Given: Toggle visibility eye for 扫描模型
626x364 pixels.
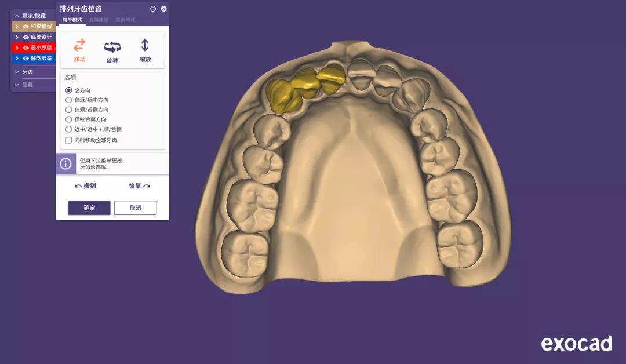Looking at the screenshot, I should (26, 27).
